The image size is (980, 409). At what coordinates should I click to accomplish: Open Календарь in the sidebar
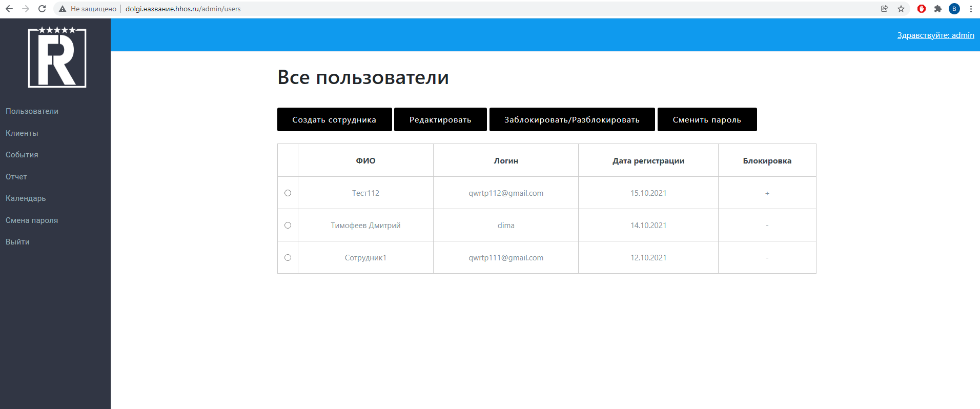click(26, 198)
